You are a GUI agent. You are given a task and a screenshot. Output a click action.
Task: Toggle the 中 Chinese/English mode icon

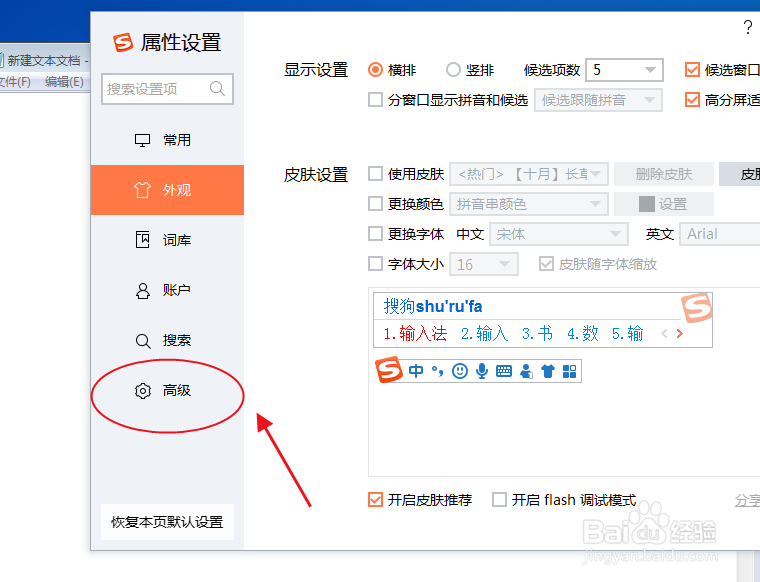click(x=416, y=371)
